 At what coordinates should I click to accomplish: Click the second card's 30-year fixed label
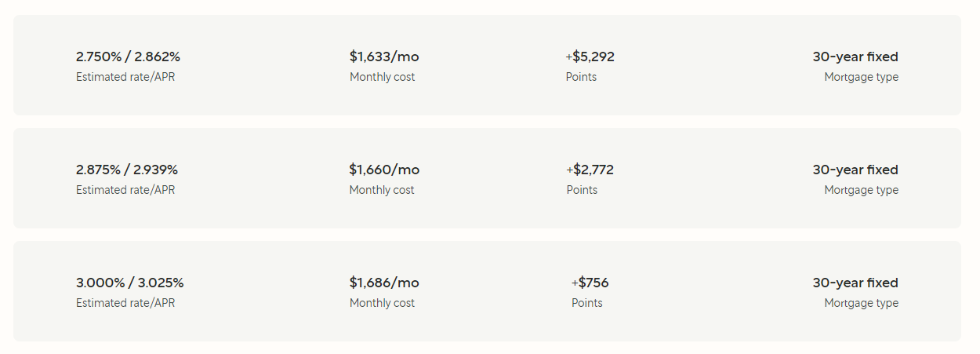tap(855, 170)
